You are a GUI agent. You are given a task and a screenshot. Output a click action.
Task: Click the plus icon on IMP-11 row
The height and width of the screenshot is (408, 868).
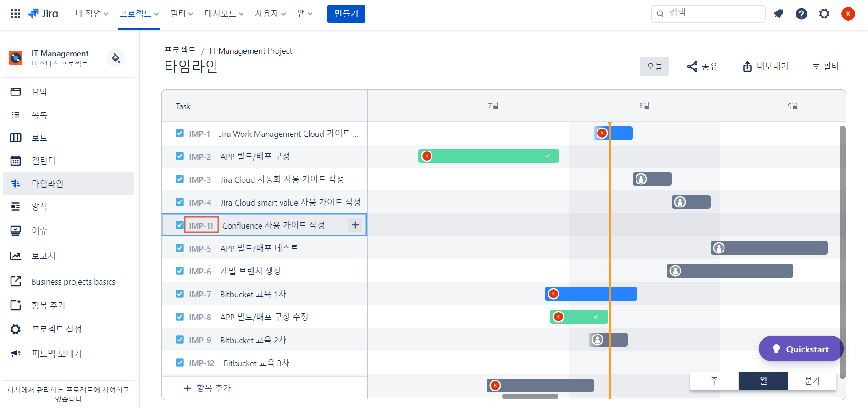coord(355,225)
